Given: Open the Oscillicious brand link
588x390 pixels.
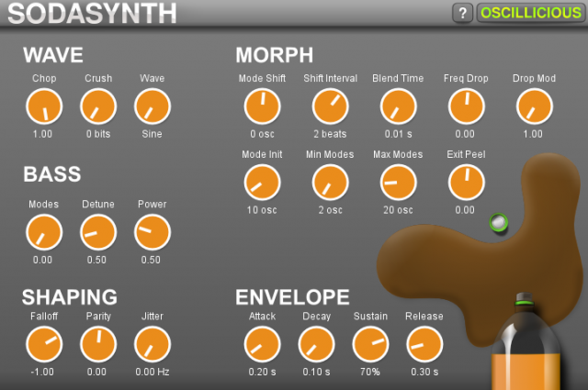Looking at the screenshot, I should 529,13.
